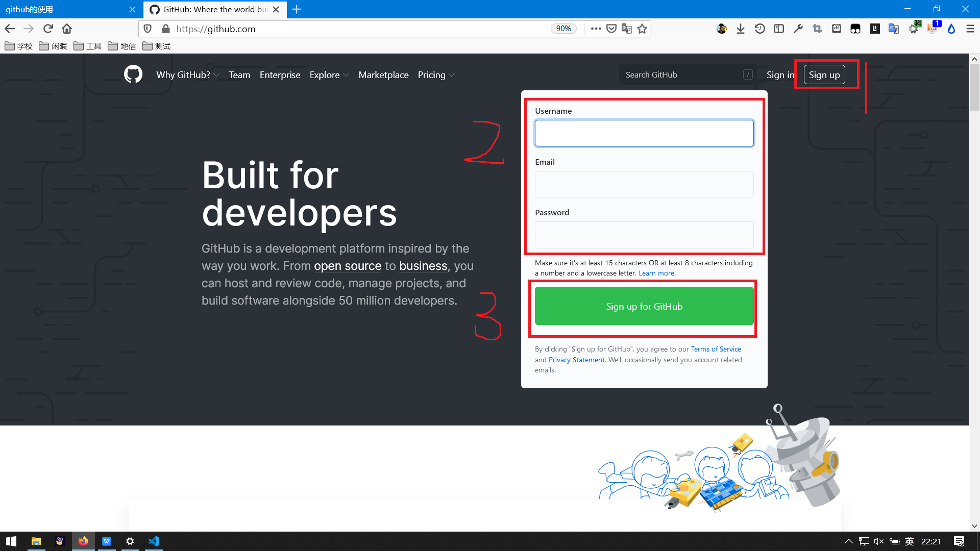Focus the Email input field
This screenshot has width=980, height=551.
click(644, 184)
